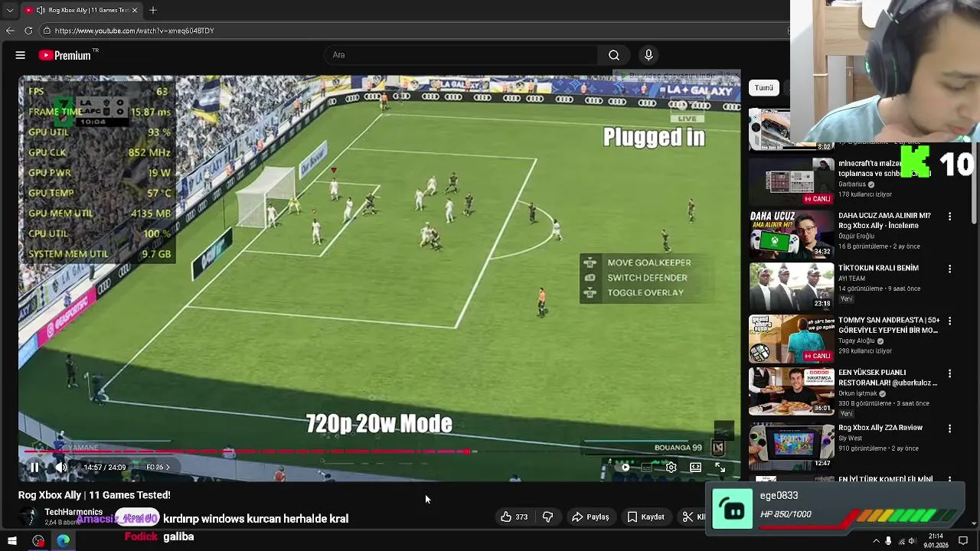The image size is (980, 551).
Task: Focus the Ara search input field
Action: (462, 55)
